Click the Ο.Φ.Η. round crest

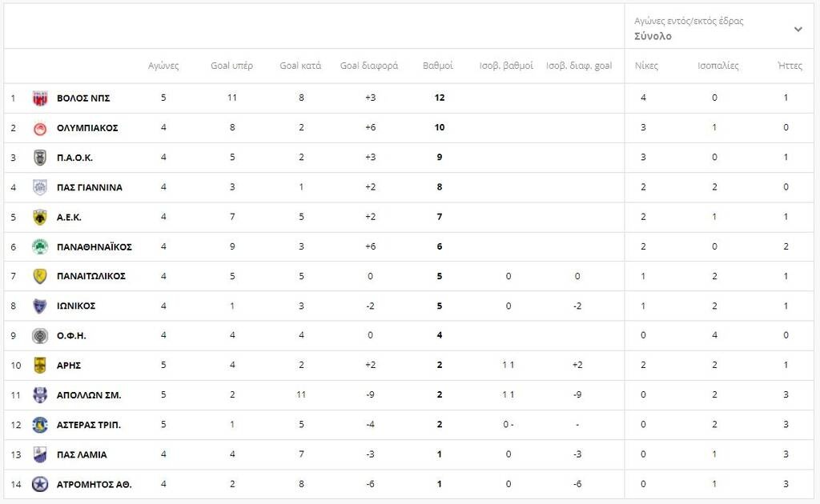(40, 336)
